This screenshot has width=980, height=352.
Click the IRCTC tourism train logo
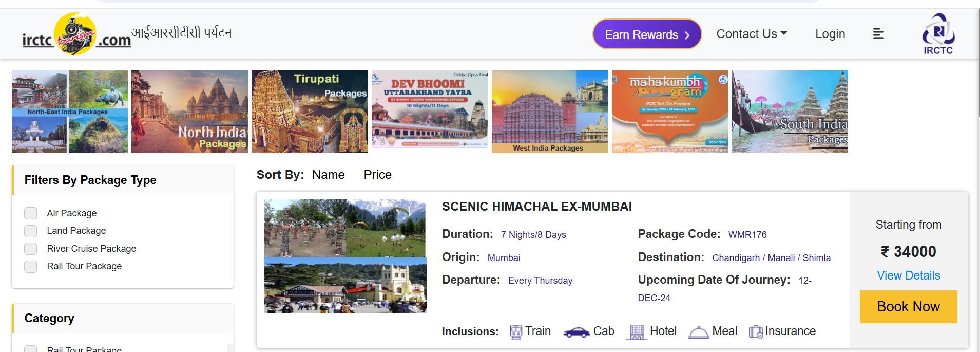(x=76, y=34)
